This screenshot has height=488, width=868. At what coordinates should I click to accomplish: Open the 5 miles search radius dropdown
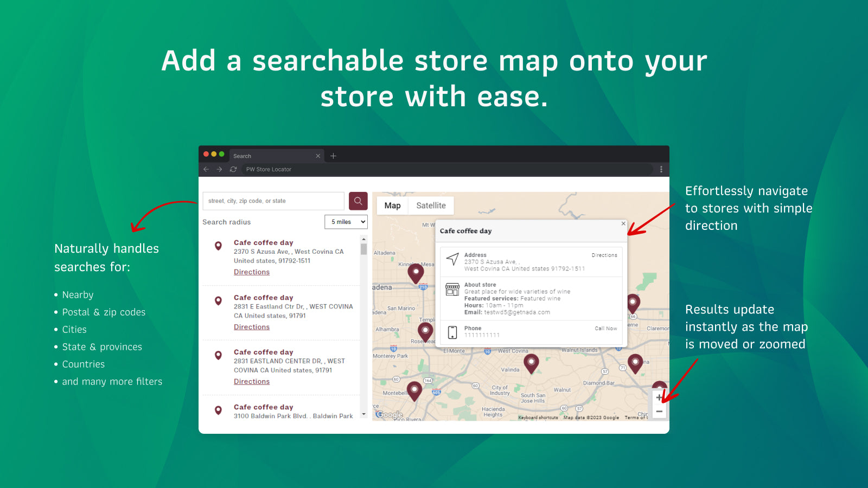[x=346, y=222]
